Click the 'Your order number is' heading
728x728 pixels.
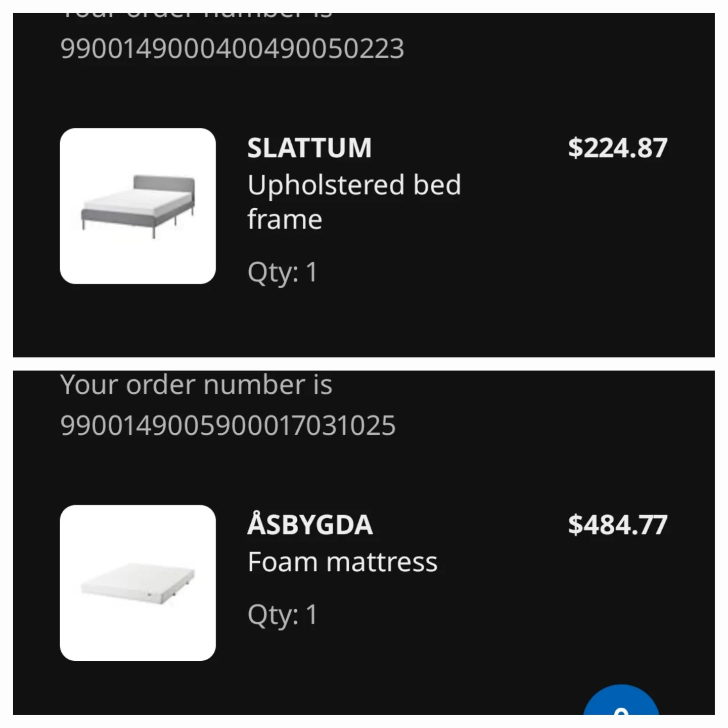point(196,384)
